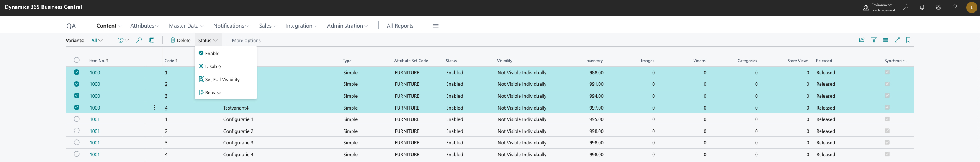Toggle the filter pane funnel icon
Image resolution: width=980 pixels, height=162 pixels.
[874, 40]
